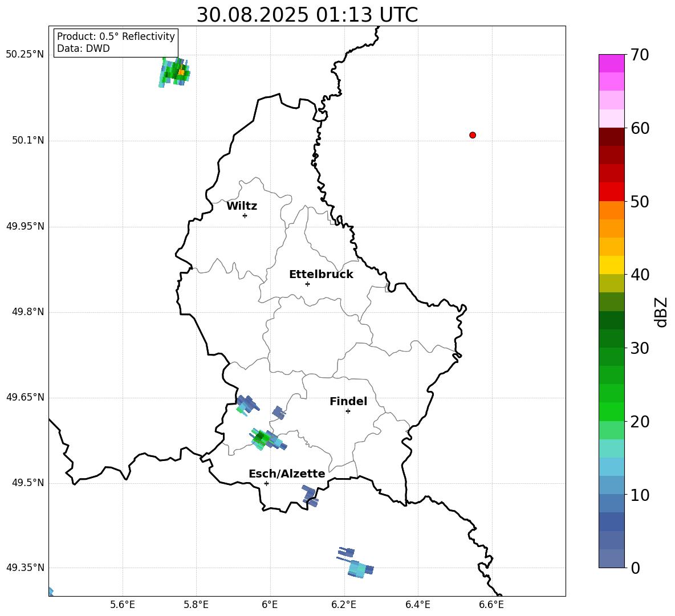Click the 30 colorbar tick label

(x=640, y=348)
